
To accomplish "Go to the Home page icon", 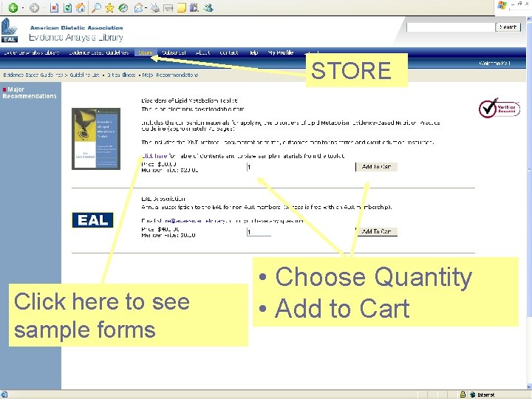I will (x=81, y=7).
